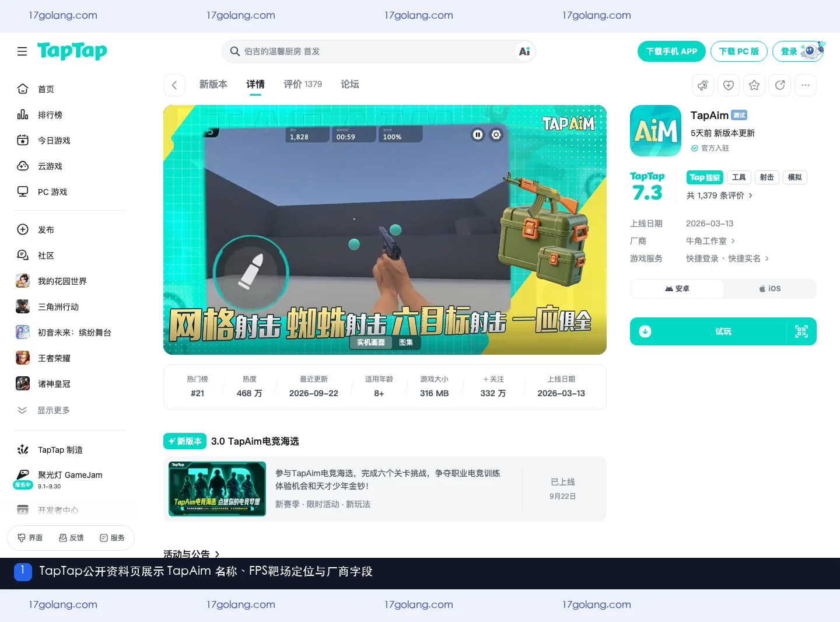Screen dimensions: 840x622
Task: Click the 登录 login button
Action: coord(798,51)
